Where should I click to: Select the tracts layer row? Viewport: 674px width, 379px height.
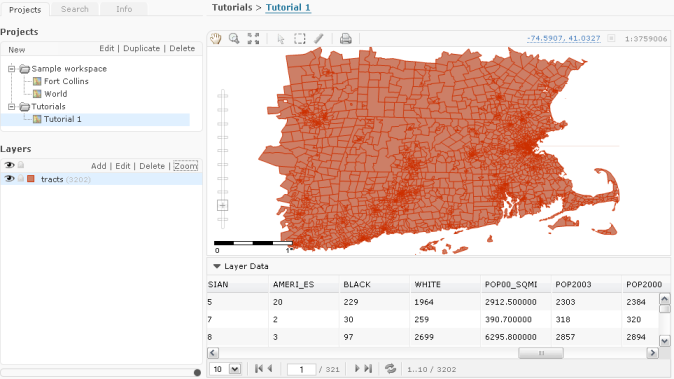pyautogui.click(x=101, y=179)
